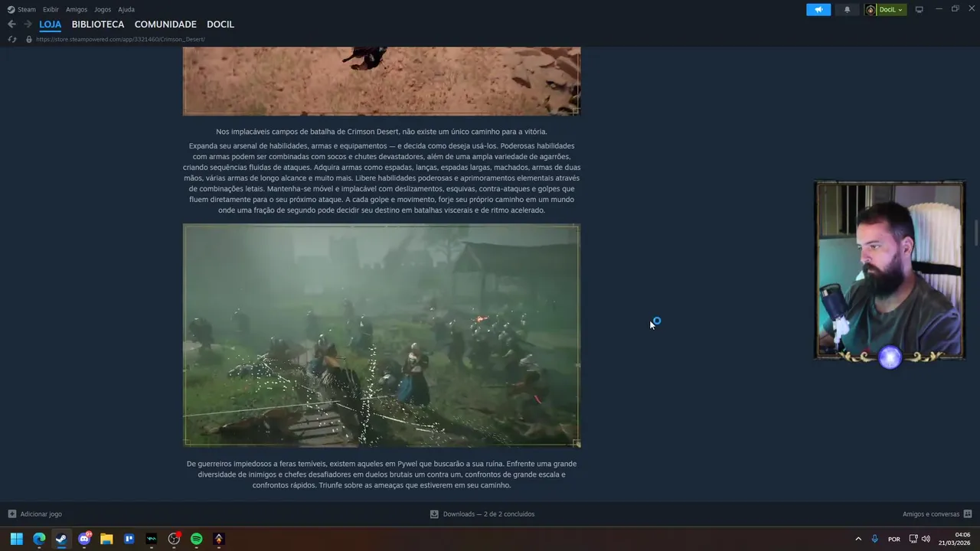Click the foggy village battle image
Viewport: 980px width, 551px height.
(x=381, y=335)
